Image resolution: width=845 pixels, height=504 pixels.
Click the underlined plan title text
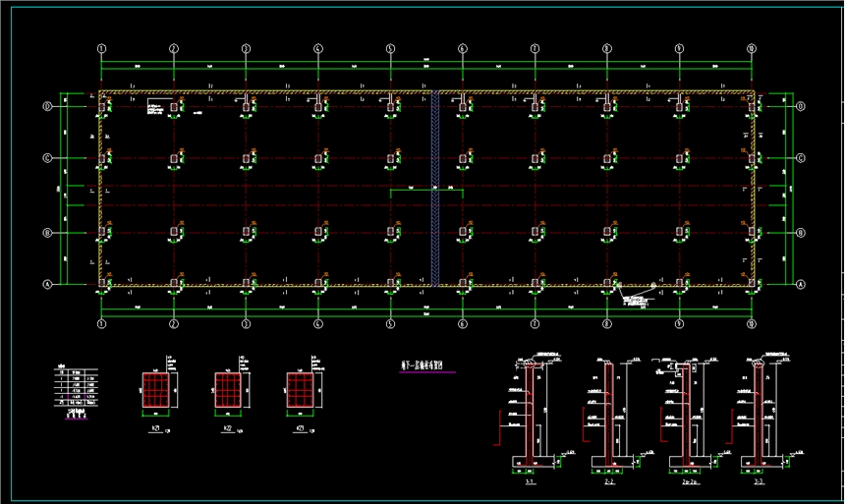click(x=422, y=366)
